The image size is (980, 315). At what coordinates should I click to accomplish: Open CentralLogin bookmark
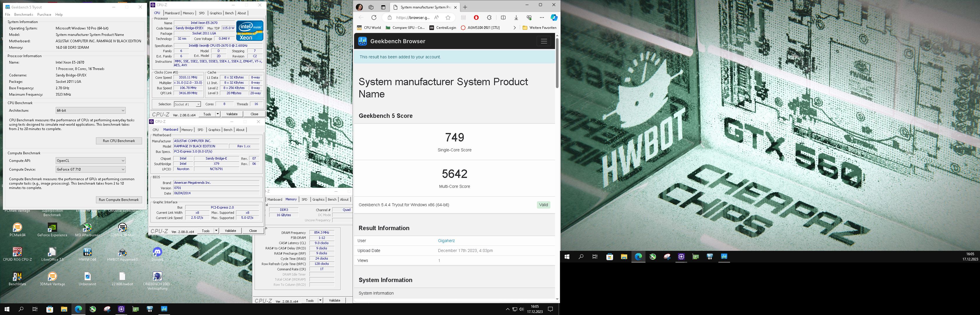(x=442, y=28)
